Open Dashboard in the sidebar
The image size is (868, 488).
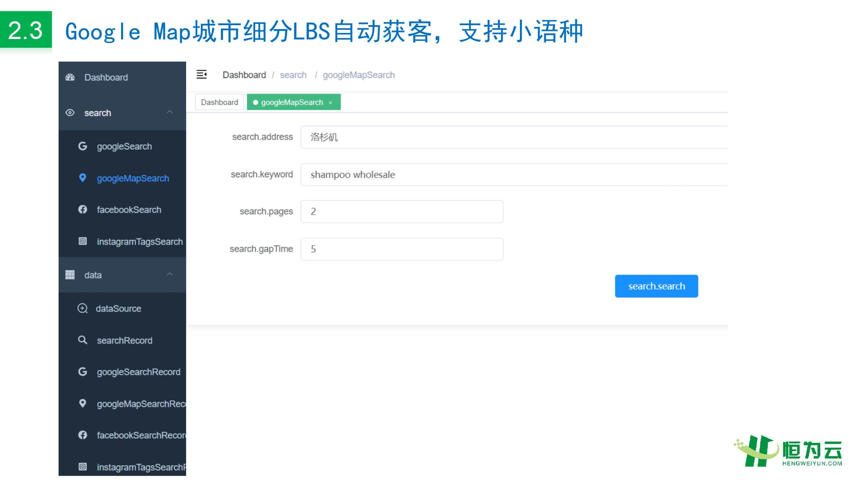pyautogui.click(x=122, y=78)
